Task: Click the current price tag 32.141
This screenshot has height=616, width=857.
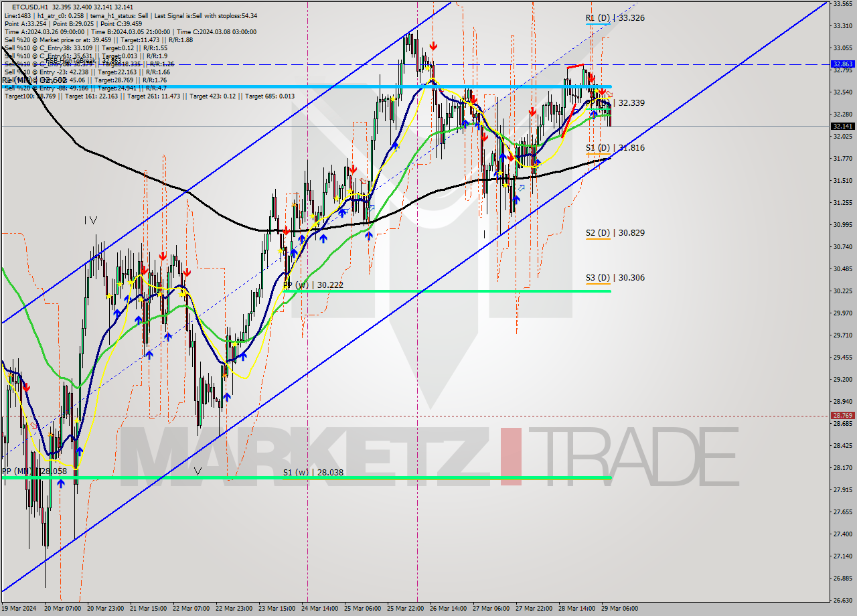Action: pyautogui.click(x=842, y=126)
